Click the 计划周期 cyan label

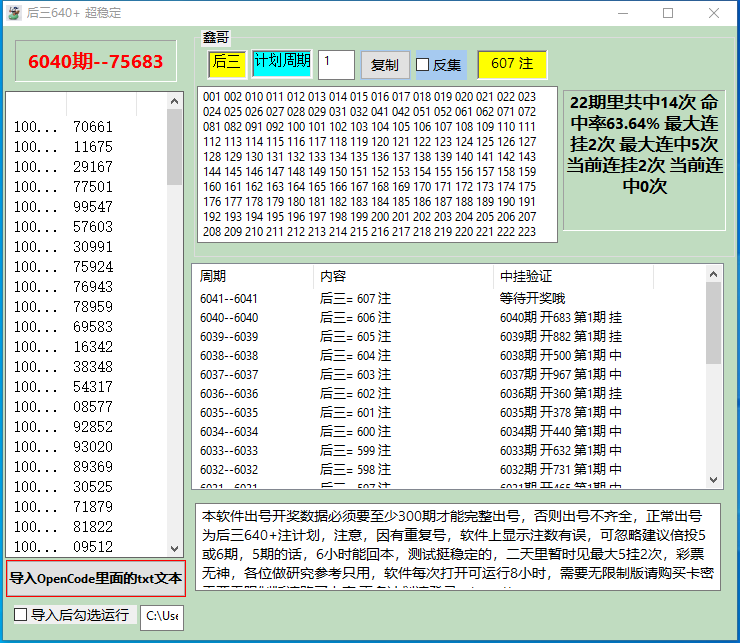point(282,63)
